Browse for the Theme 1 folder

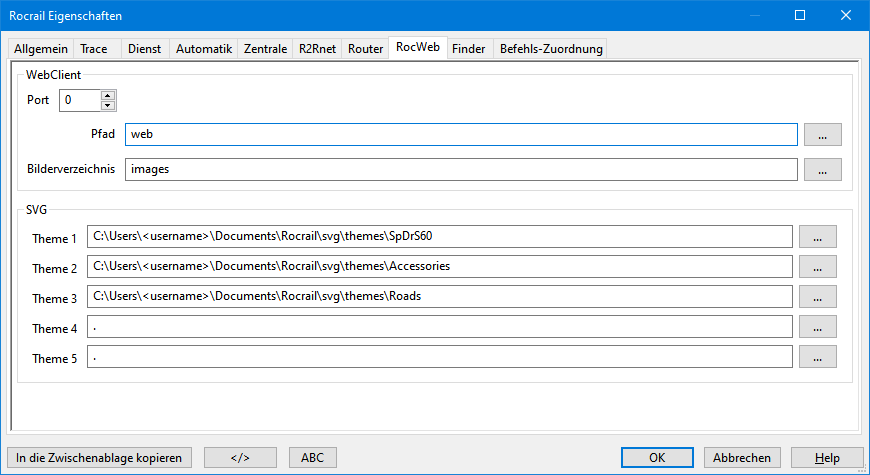(817, 237)
